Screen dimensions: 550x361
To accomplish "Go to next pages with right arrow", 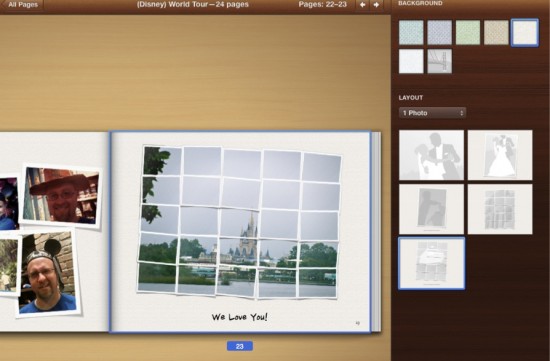I will pyautogui.click(x=376, y=5).
